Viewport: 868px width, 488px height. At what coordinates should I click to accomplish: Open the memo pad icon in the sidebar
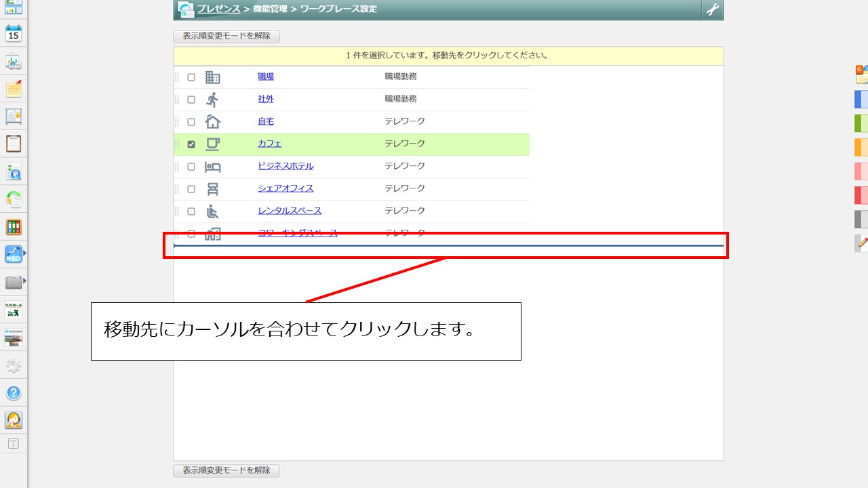13,86
